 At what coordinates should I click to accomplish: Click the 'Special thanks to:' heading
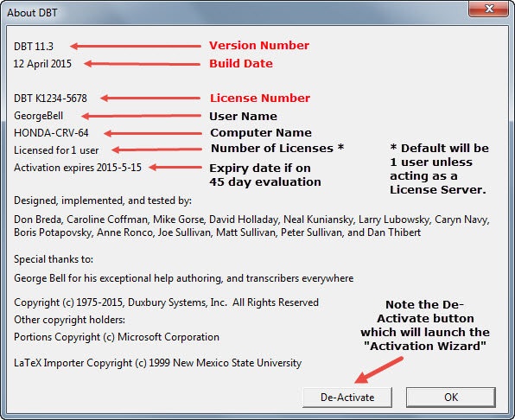pos(54,259)
